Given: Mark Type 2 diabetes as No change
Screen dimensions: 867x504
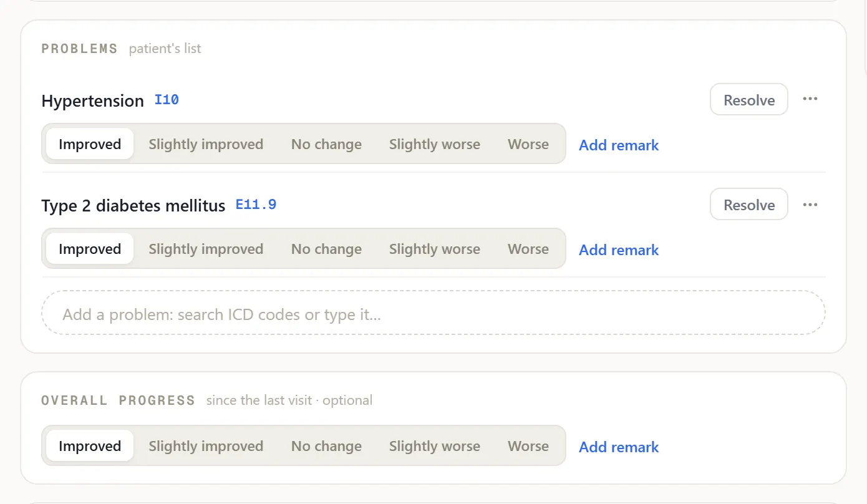Looking at the screenshot, I should 326,249.
